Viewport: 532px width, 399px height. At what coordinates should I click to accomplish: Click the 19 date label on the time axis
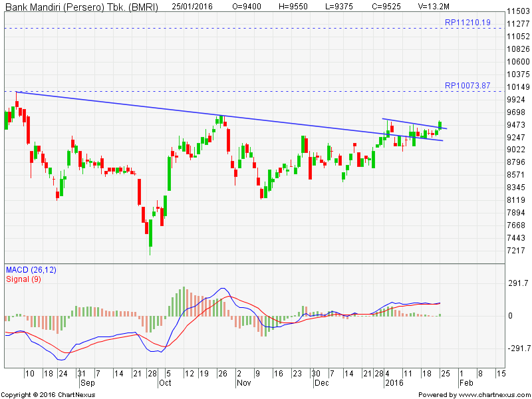pos(203,374)
